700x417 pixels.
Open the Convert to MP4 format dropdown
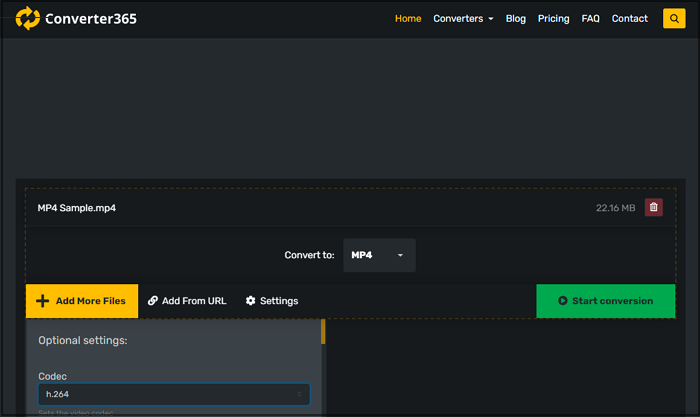379,255
